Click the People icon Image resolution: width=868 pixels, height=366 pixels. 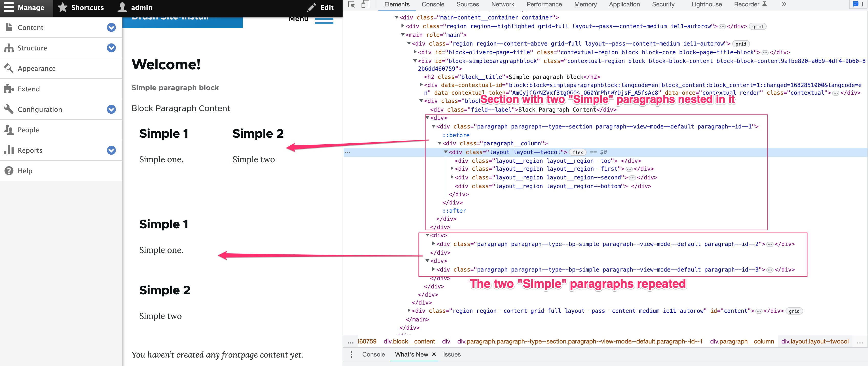pos(9,130)
